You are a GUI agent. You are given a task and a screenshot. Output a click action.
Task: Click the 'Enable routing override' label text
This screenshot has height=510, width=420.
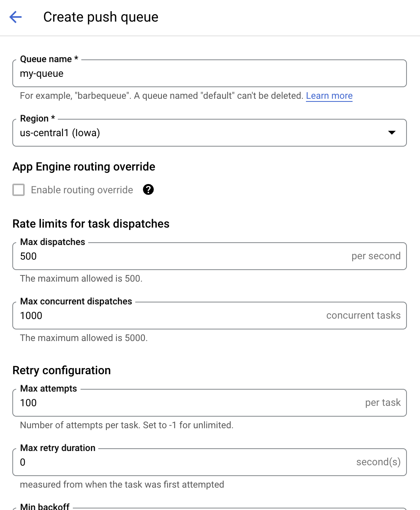pos(82,190)
